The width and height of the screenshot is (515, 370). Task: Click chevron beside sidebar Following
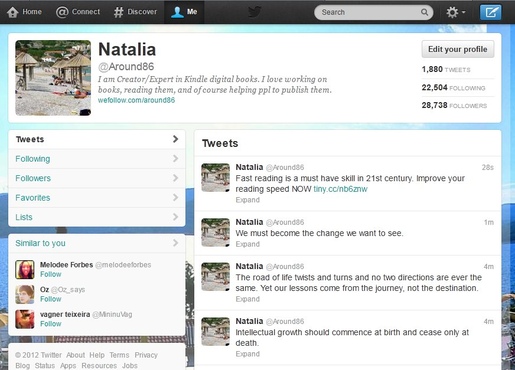pyautogui.click(x=175, y=159)
